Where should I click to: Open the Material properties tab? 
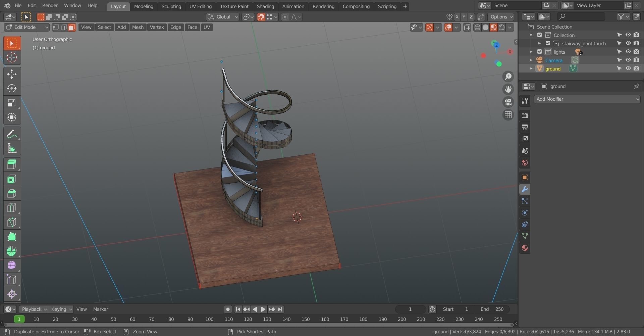click(525, 248)
